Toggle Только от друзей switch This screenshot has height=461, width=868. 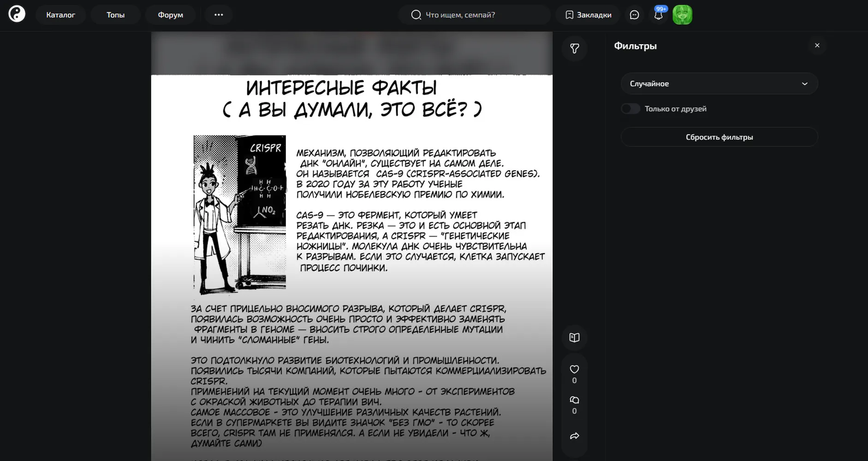[630, 109]
